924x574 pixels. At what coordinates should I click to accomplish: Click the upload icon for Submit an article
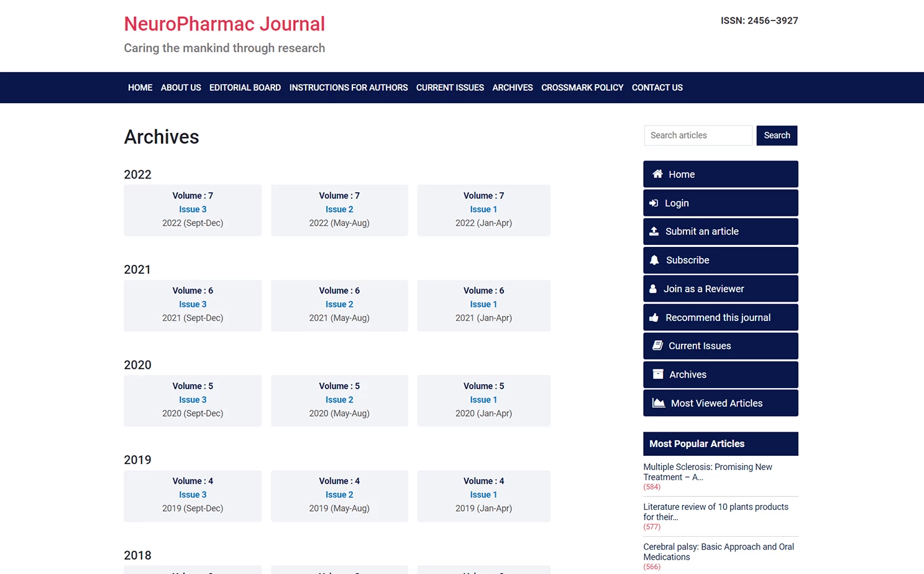pyautogui.click(x=654, y=231)
